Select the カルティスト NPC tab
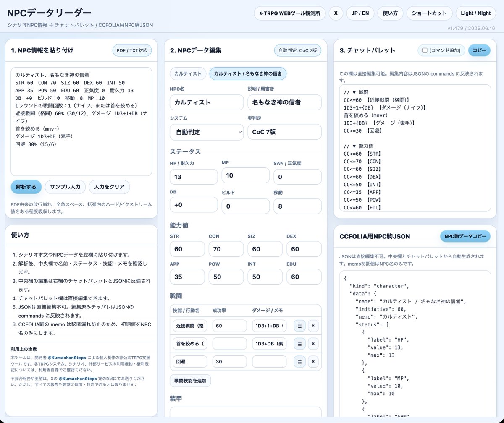 click(188, 73)
